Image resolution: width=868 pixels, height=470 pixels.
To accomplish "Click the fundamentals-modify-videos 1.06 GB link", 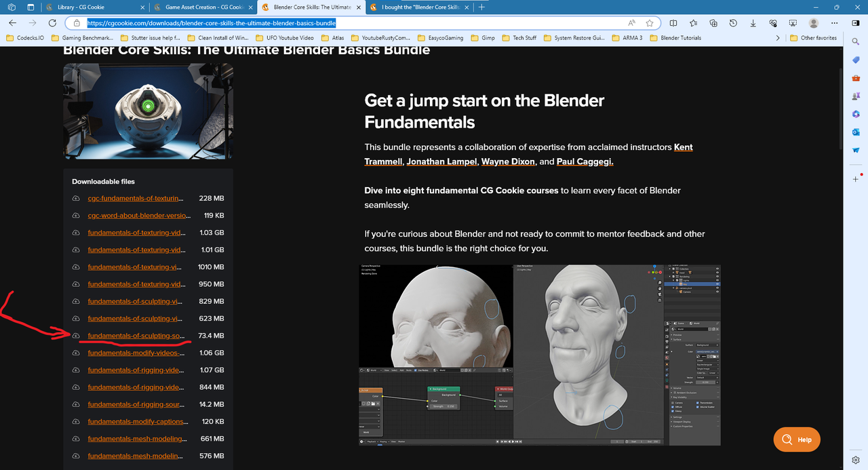I will click(136, 353).
